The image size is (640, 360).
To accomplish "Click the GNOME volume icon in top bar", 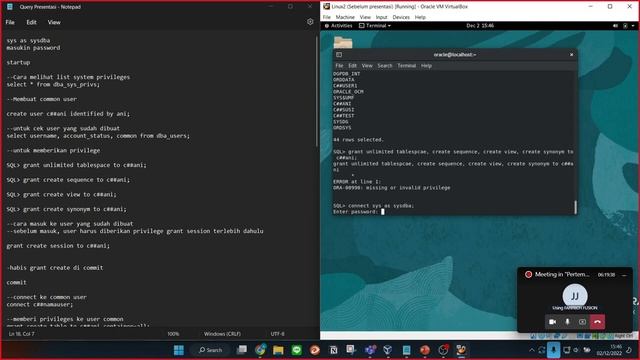I will click(x=616, y=26).
